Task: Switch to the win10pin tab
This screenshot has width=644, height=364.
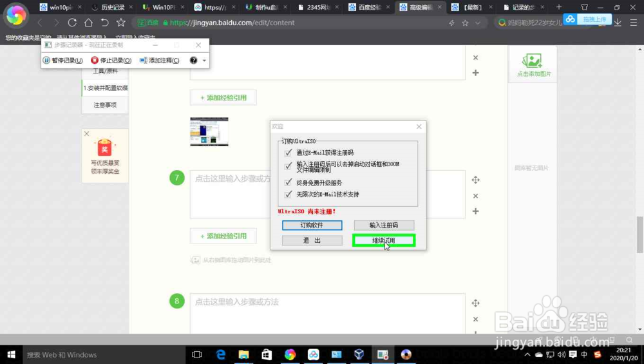Action: (x=61, y=7)
